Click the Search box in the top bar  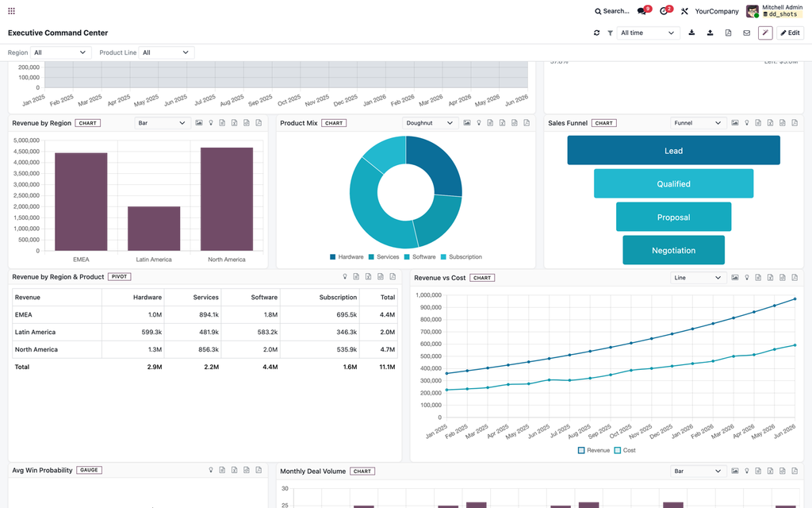(x=612, y=11)
